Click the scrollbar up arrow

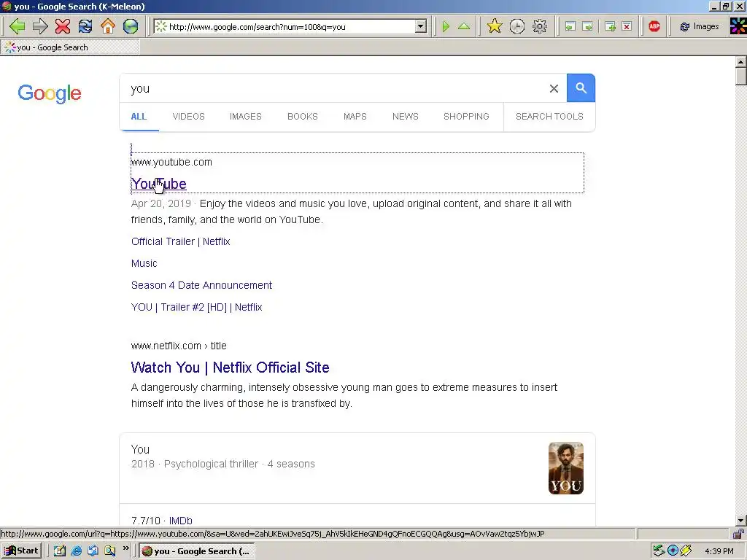[x=741, y=62]
